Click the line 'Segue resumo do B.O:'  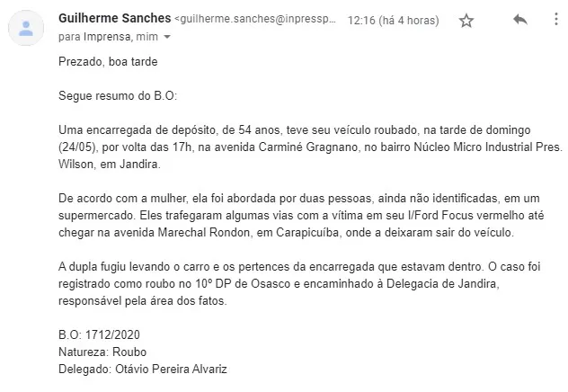point(118,95)
